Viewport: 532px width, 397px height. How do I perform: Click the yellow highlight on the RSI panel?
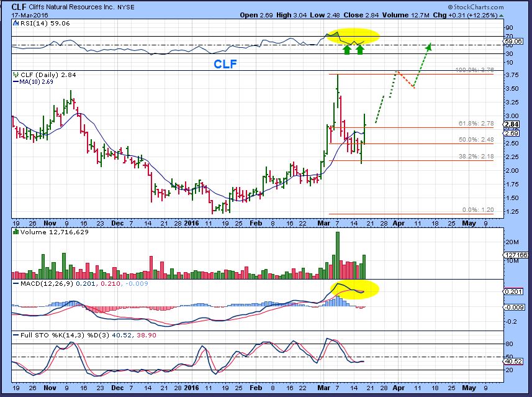pyautogui.click(x=349, y=35)
